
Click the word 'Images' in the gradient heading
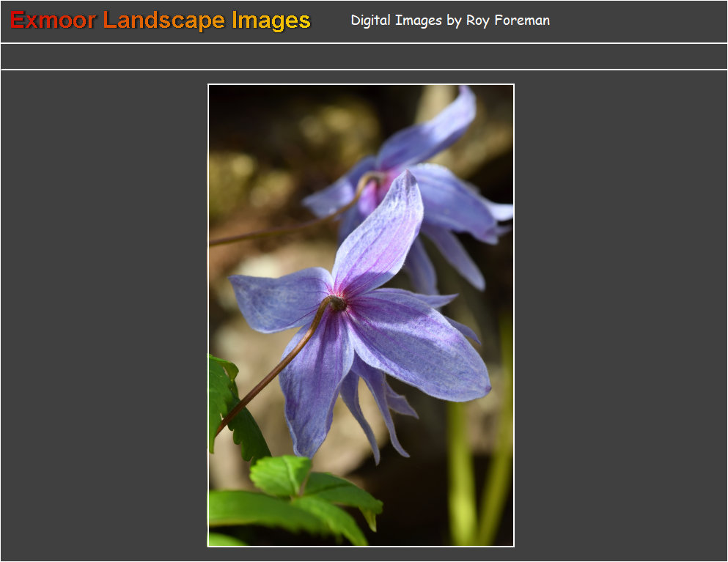271,21
